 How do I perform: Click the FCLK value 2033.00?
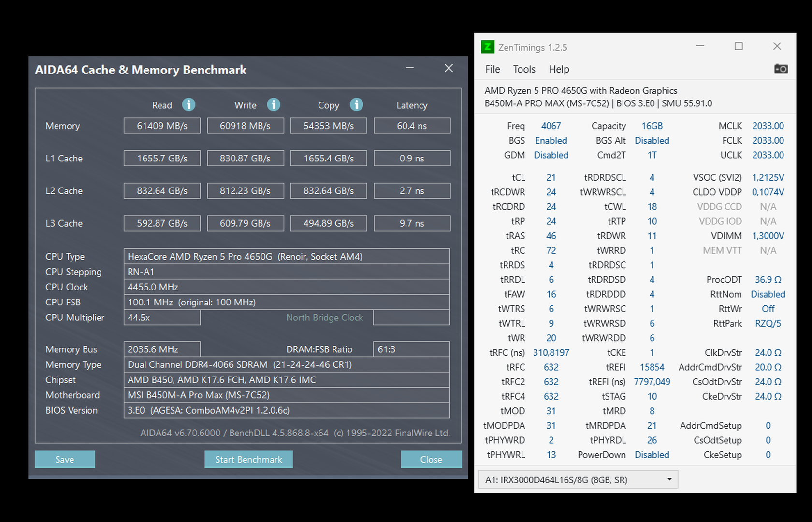tap(768, 140)
